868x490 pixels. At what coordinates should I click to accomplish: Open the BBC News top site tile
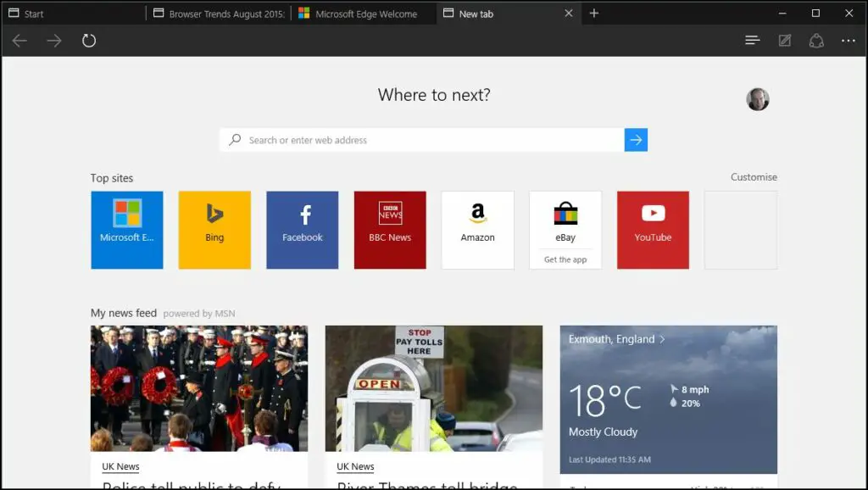pyautogui.click(x=390, y=231)
